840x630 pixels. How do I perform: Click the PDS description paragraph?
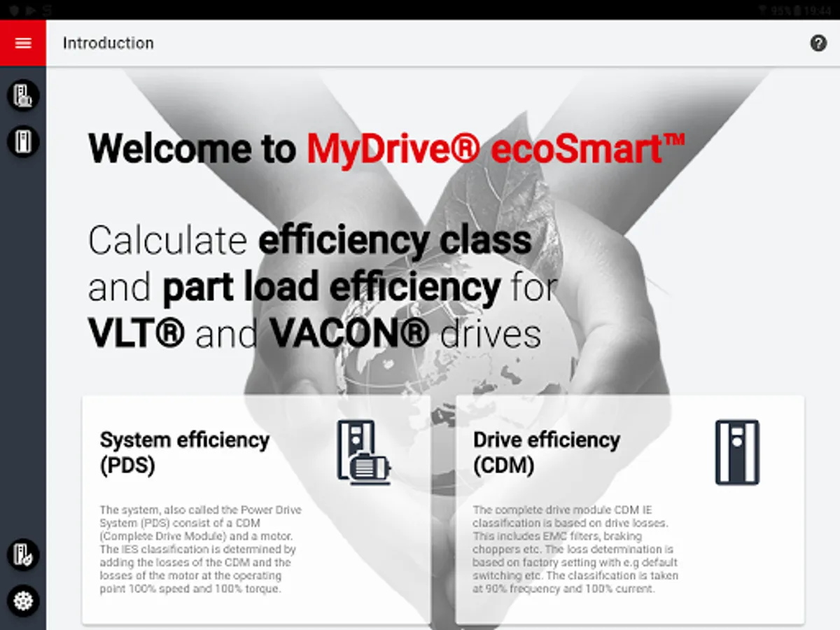(x=201, y=549)
